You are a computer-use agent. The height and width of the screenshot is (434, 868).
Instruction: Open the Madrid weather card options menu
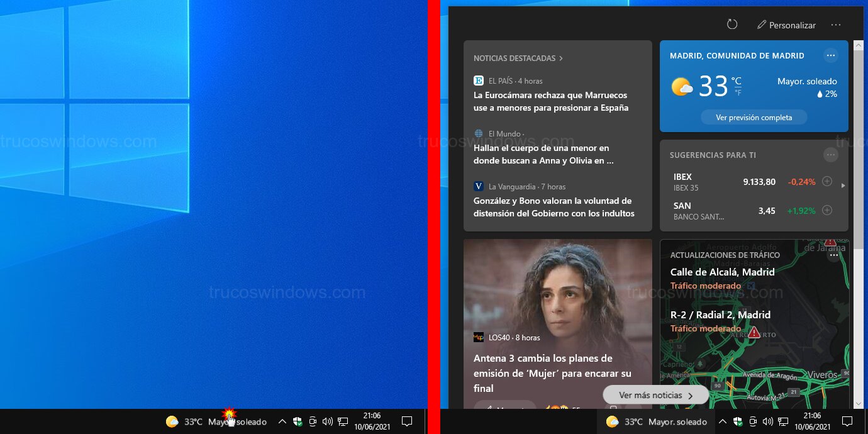coord(831,55)
